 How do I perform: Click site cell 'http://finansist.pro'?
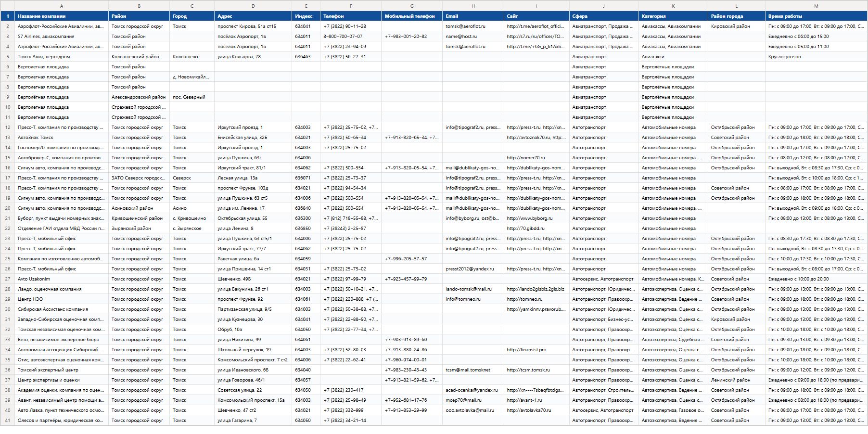coord(536,350)
